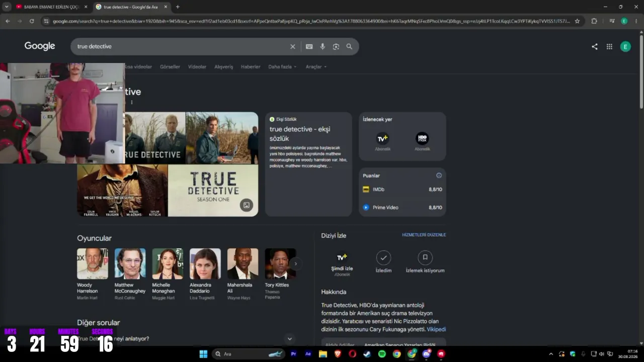Viewport: 644px width, 362px height.
Task: Open Discord from the taskbar
Action: (427, 354)
